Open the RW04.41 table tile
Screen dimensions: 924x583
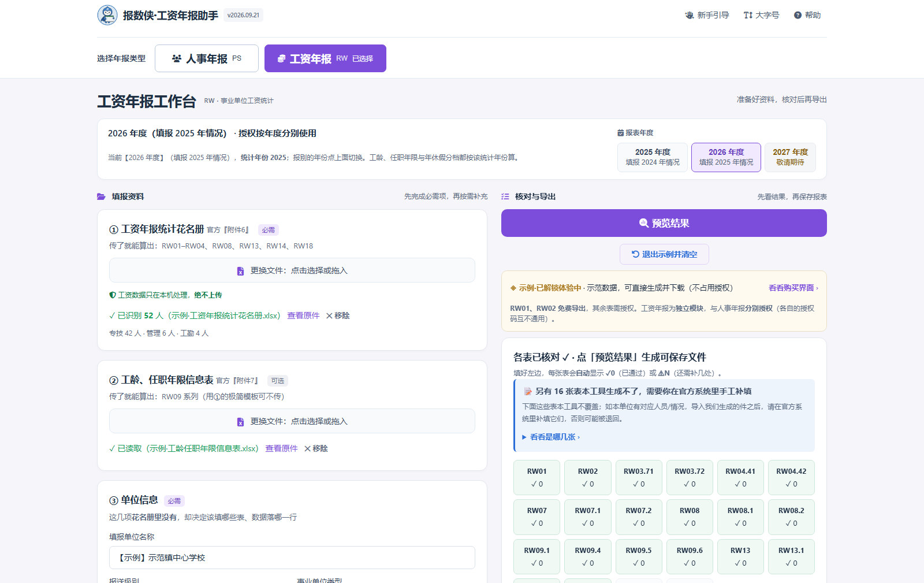(x=740, y=477)
